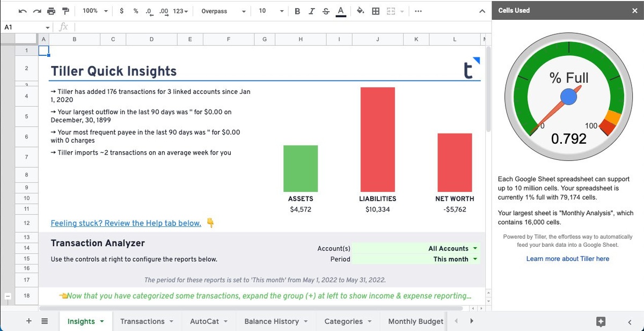644x331 pixels.
Task: Undo the last action
Action: (23, 11)
